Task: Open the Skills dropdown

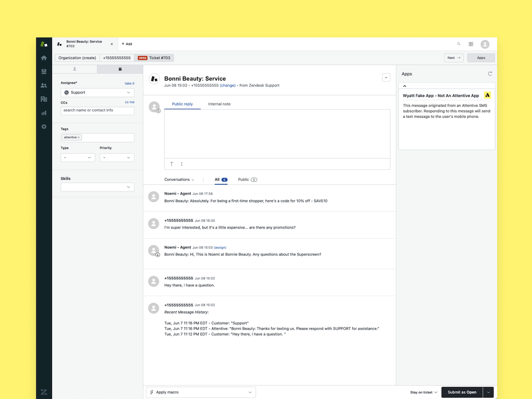Action: 97,187
